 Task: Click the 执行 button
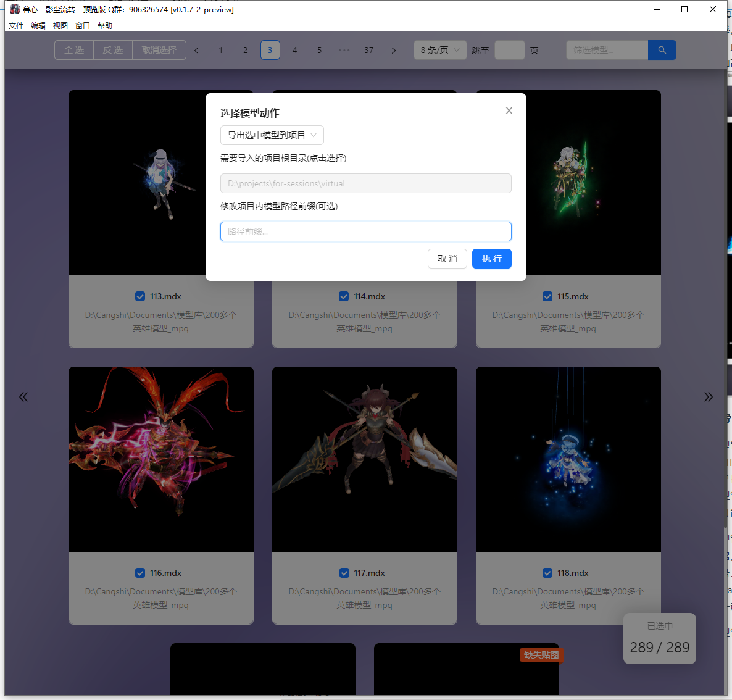tap(491, 259)
